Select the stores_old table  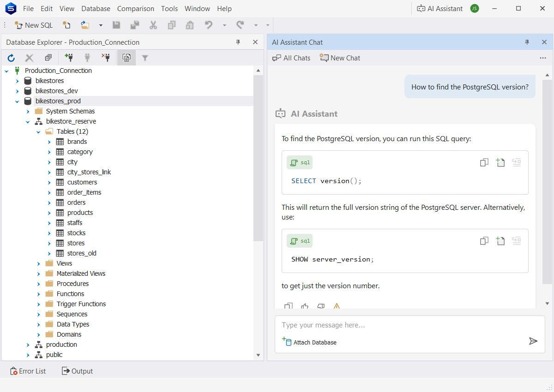tap(82, 253)
